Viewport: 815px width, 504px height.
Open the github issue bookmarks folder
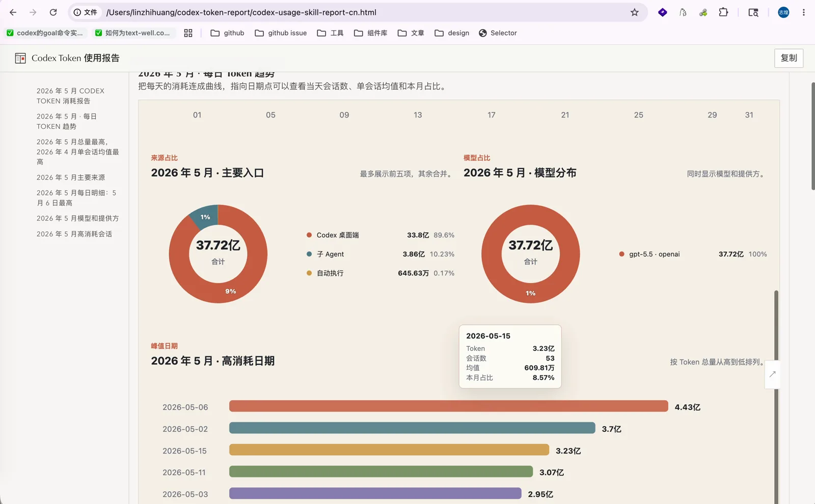coord(281,33)
